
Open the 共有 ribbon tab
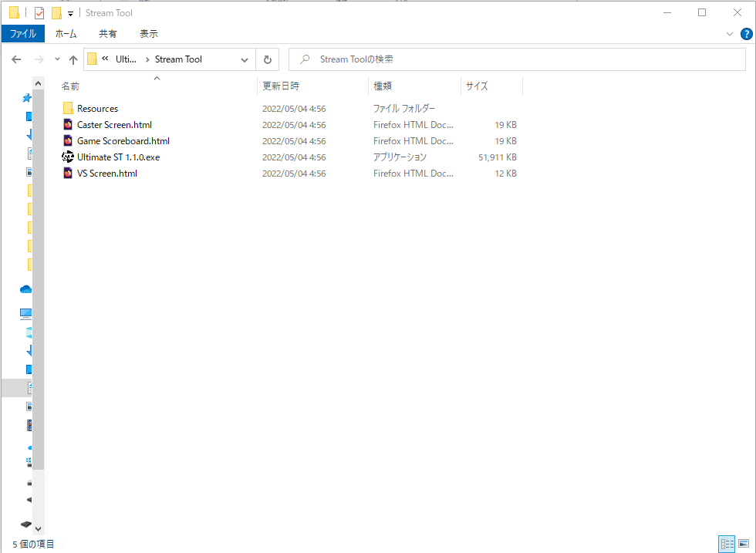(x=107, y=34)
